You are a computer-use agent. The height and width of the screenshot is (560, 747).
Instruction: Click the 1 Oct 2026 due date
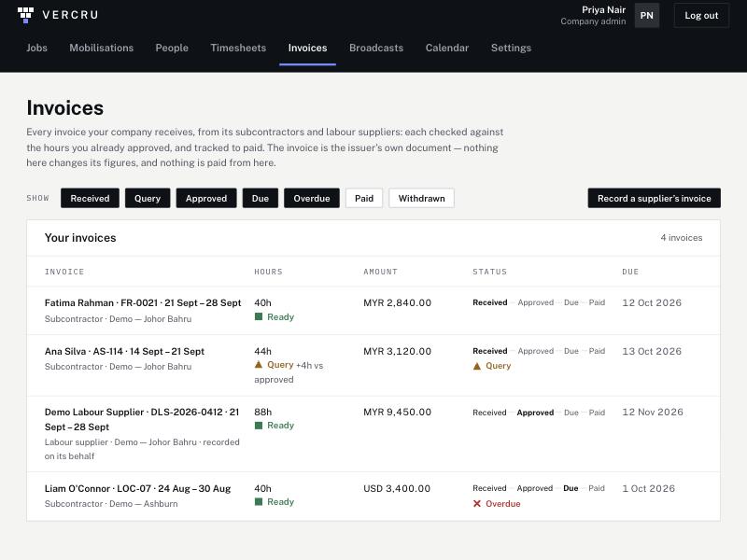pos(648,488)
